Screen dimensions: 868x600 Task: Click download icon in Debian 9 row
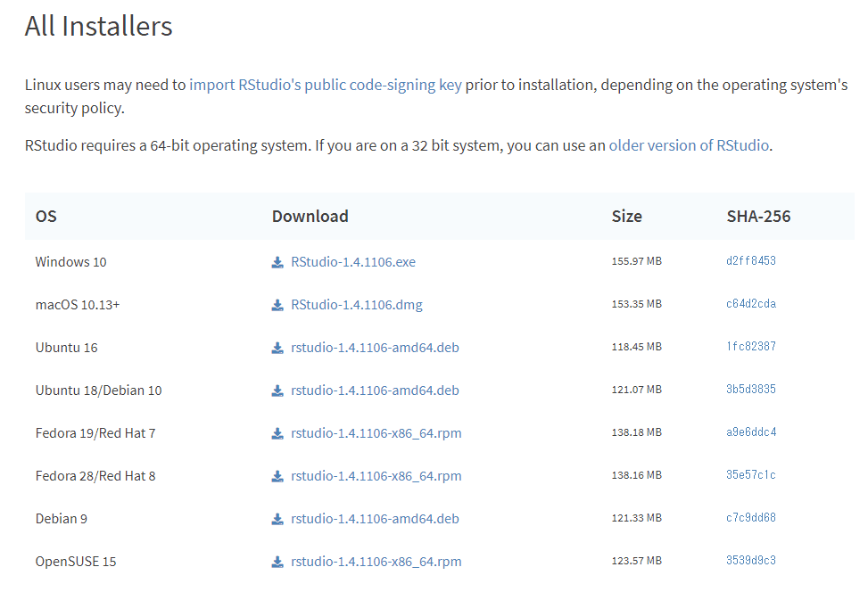point(277,519)
